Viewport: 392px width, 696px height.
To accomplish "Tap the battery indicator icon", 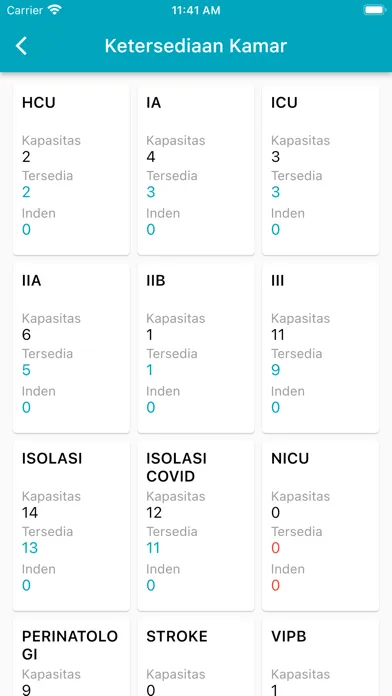I will click(374, 10).
